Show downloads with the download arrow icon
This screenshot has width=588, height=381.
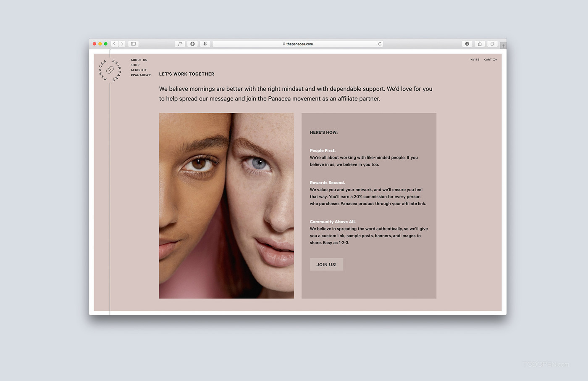point(467,44)
